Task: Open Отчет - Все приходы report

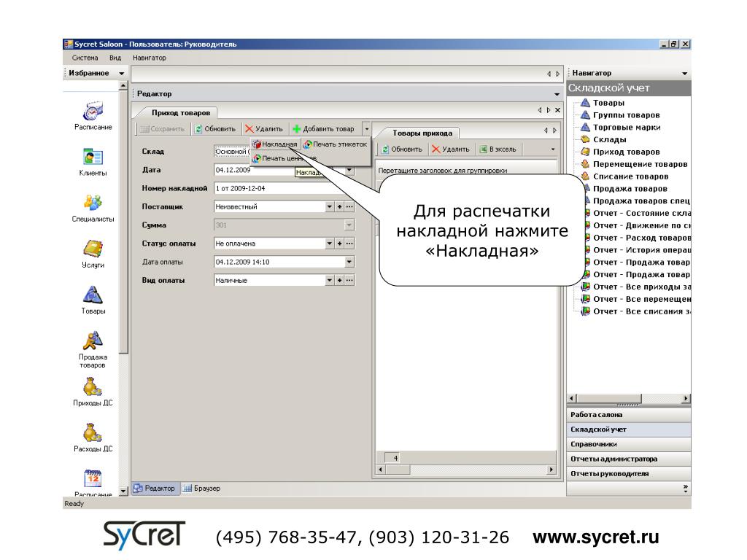Action: (641, 287)
